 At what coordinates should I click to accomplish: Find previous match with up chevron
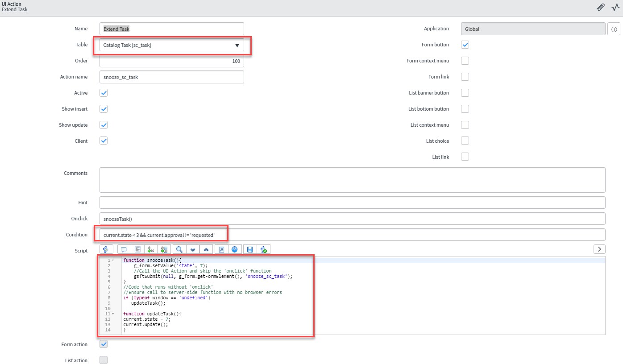pyautogui.click(x=206, y=249)
